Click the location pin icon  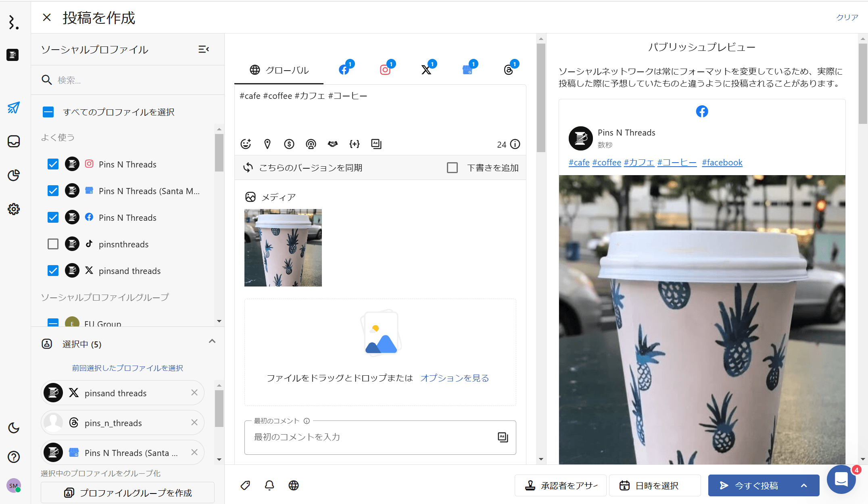click(x=267, y=144)
